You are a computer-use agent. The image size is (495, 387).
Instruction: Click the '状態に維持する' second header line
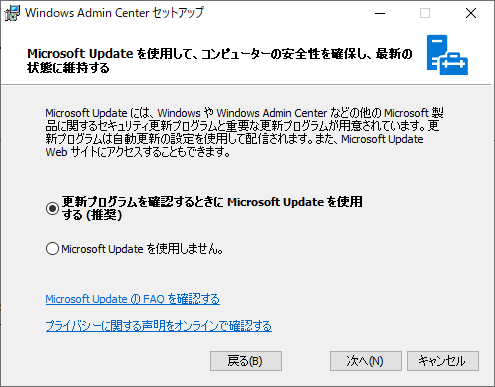[68, 68]
